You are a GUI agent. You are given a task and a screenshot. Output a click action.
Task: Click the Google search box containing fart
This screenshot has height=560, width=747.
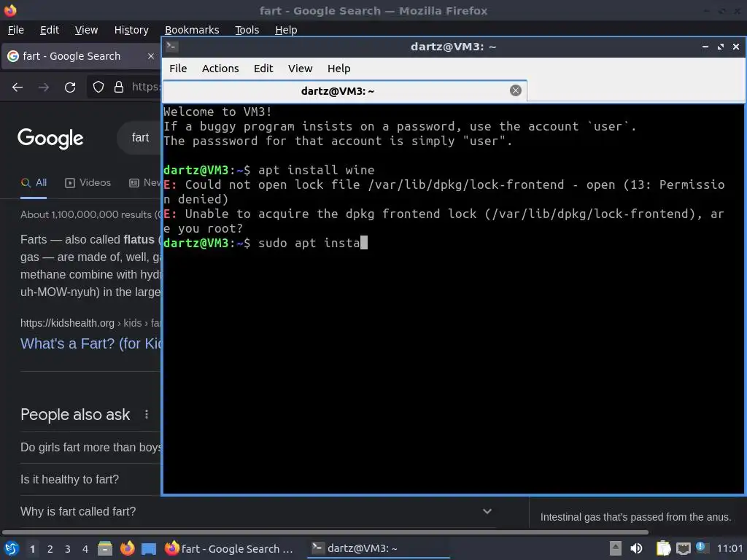pos(139,138)
